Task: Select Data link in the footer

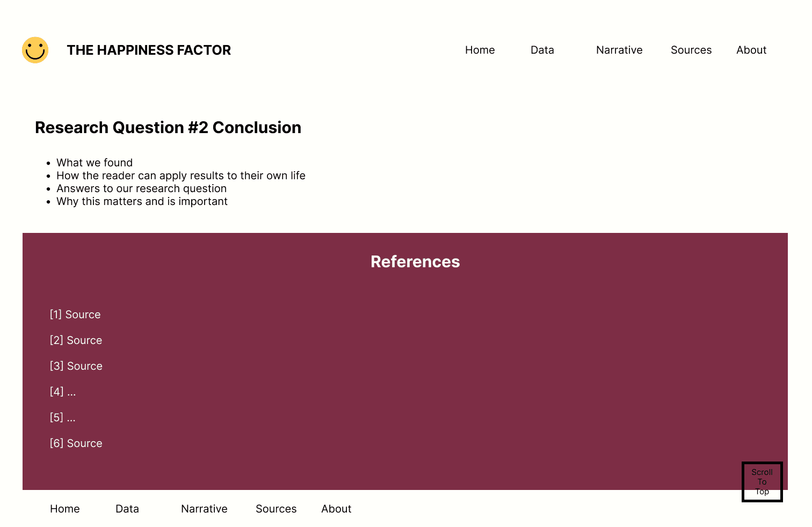Action: pos(127,509)
